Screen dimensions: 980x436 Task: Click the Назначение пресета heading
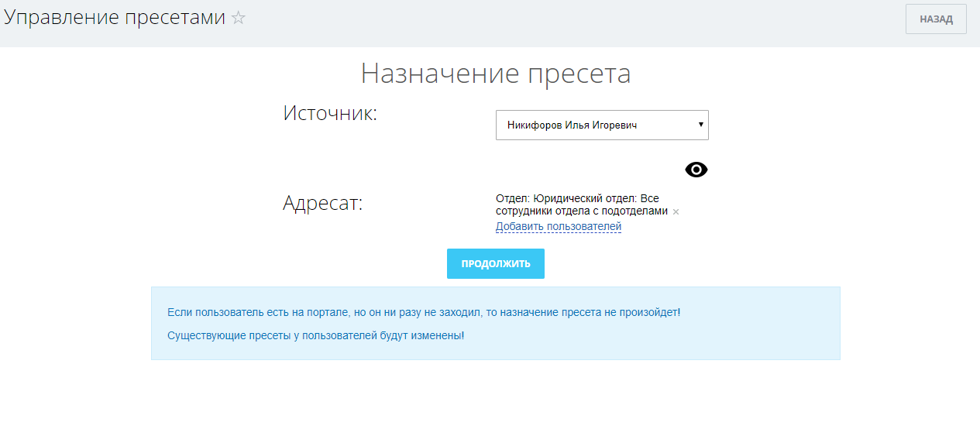pos(495,74)
